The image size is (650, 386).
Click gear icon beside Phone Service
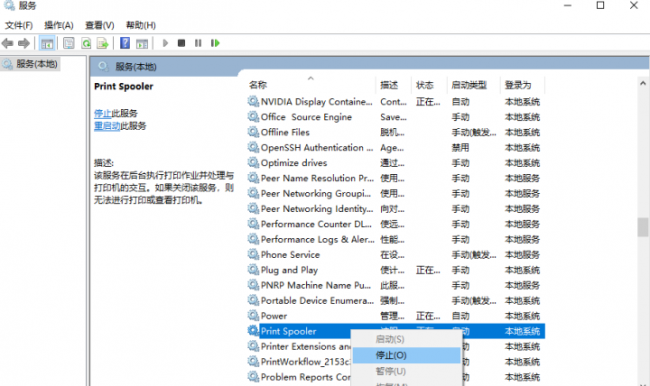[x=253, y=254]
